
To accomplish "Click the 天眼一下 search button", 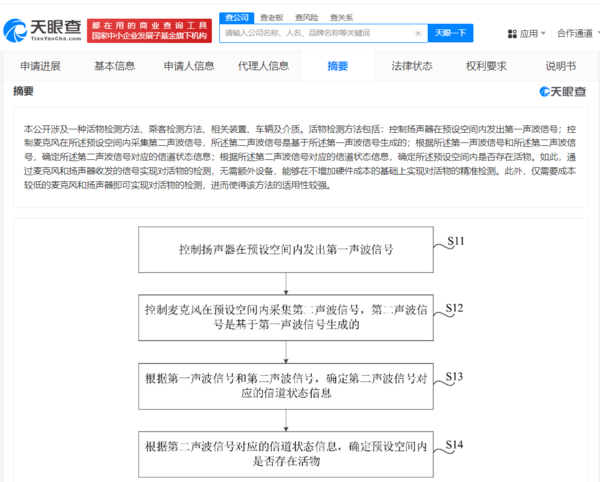I will tap(449, 33).
